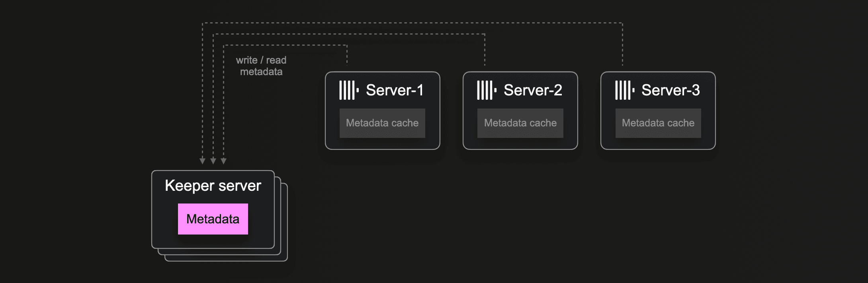Select the Server-1 title text
Viewport: 868px width, 283px height.
(395, 90)
